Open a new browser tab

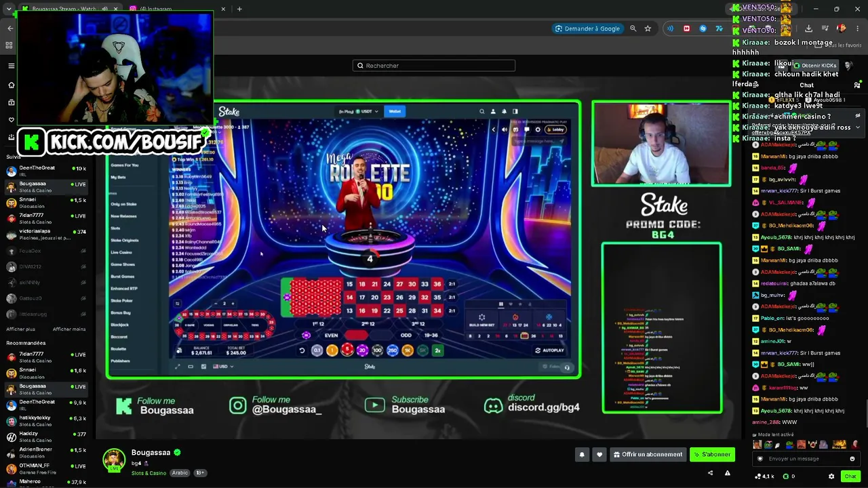239,9
